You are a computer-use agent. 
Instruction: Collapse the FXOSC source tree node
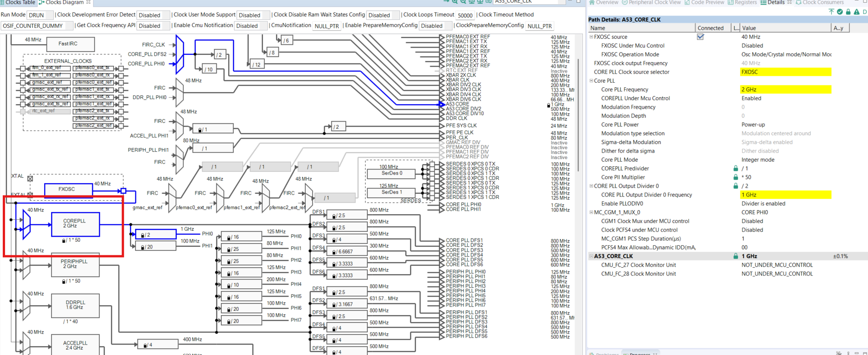coord(591,37)
